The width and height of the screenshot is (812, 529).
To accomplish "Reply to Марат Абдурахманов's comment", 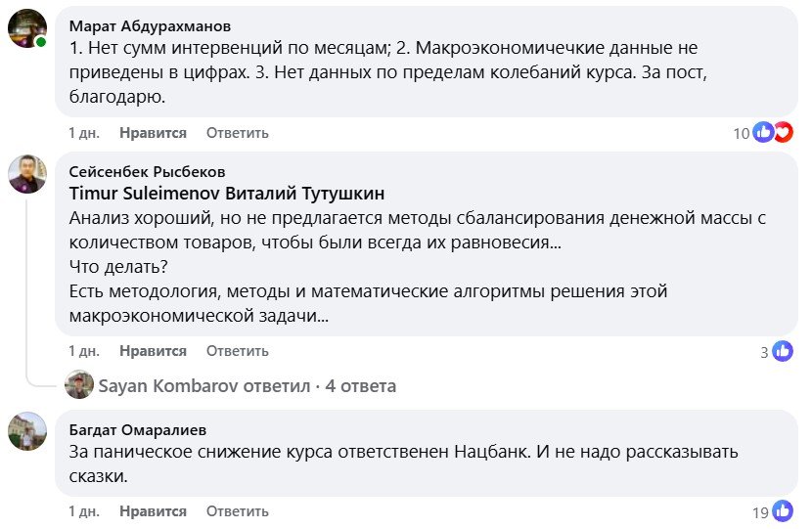I will (237, 133).
